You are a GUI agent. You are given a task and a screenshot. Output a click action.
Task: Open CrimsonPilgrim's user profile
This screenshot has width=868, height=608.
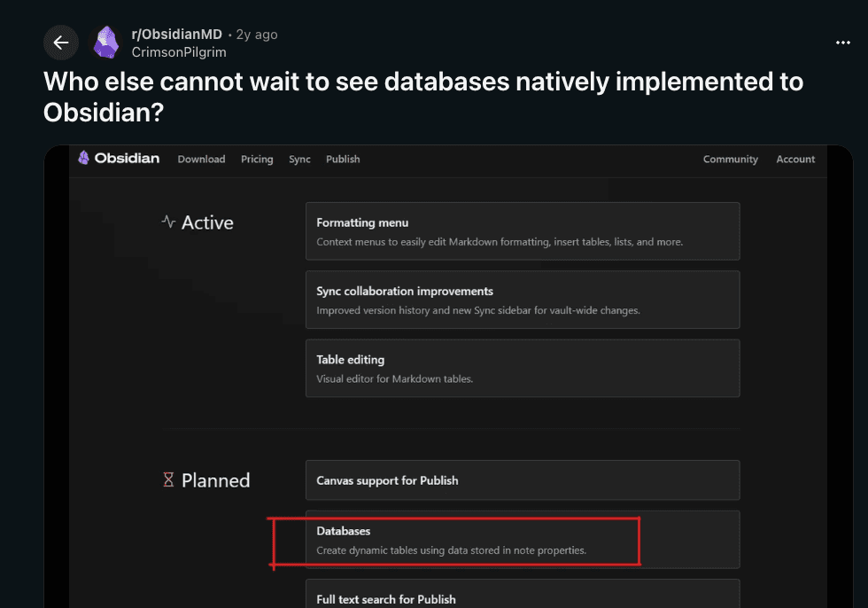(x=179, y=51)
